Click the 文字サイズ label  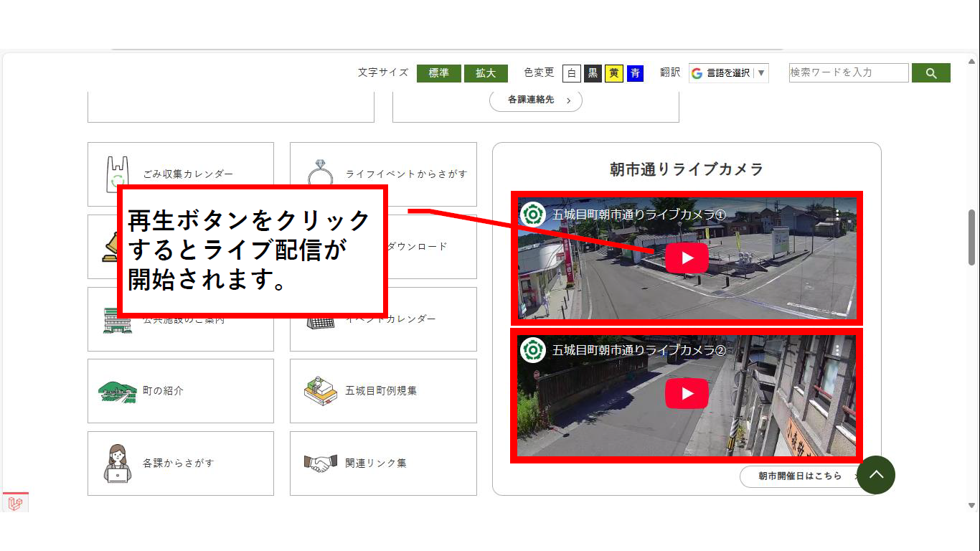[383, 72]
